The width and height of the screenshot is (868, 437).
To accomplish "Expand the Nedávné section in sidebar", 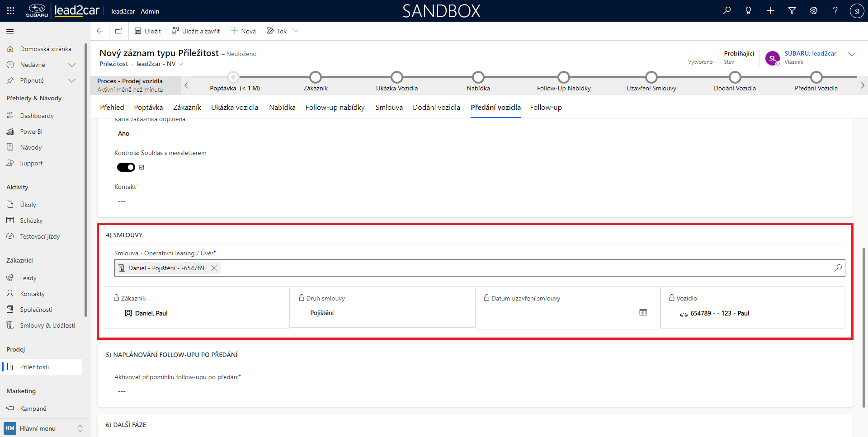I will tap(71, 65).
